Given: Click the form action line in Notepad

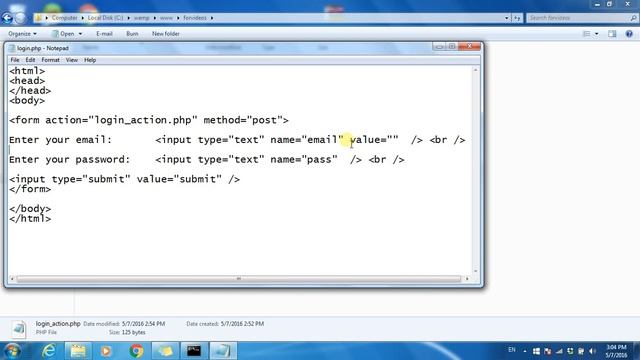Looking at the screenshot, I should pyautogui.click(x=149, y=120).
